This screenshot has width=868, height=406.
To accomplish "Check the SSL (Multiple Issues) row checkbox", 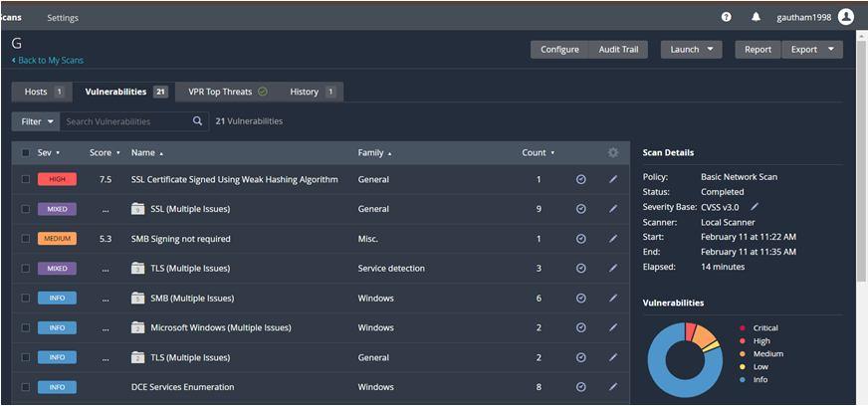I will [26, 209].
